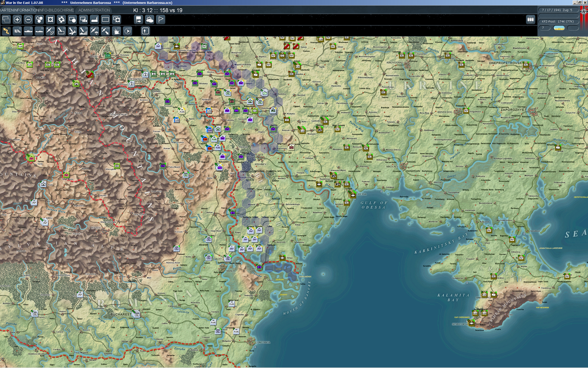Select F10 air transfer mode icon
588x368 pixels.
pos(105,31)
